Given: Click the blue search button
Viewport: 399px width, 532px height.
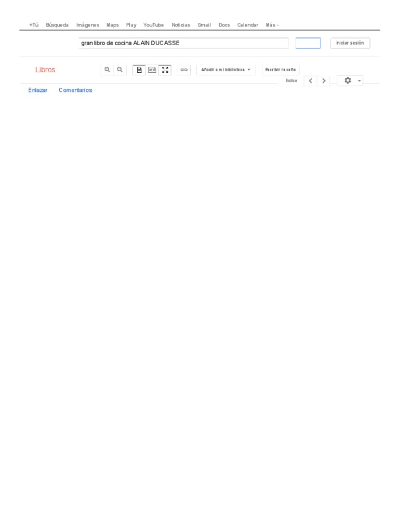Looking at the screenshot, I should [x=308, y=43].
